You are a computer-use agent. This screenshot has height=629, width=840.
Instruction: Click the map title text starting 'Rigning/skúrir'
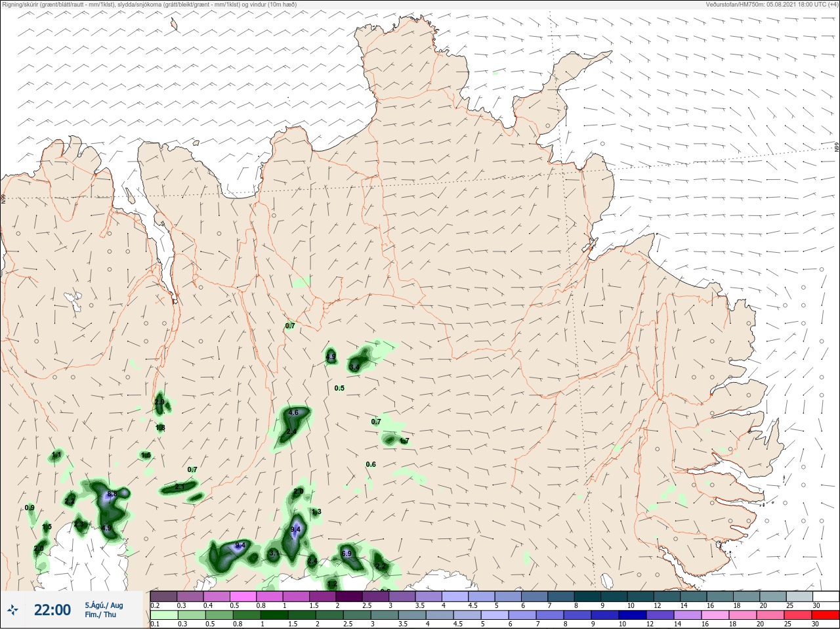[149, 5]
